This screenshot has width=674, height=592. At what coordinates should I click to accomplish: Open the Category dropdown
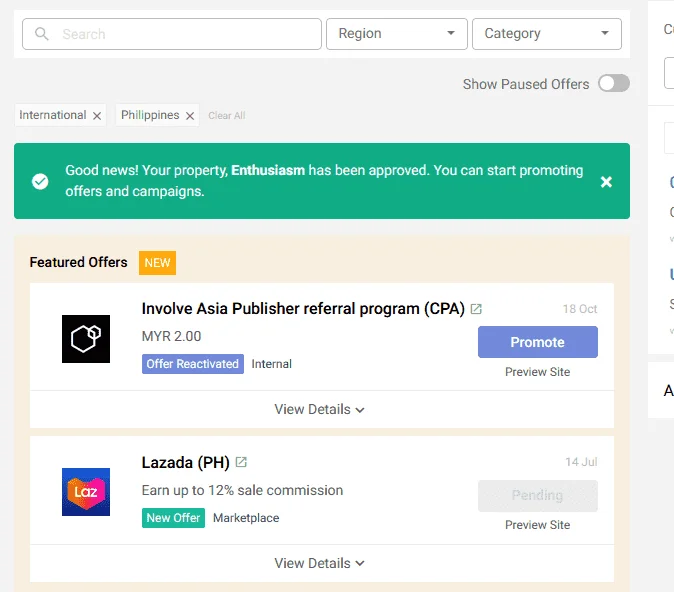546,34
